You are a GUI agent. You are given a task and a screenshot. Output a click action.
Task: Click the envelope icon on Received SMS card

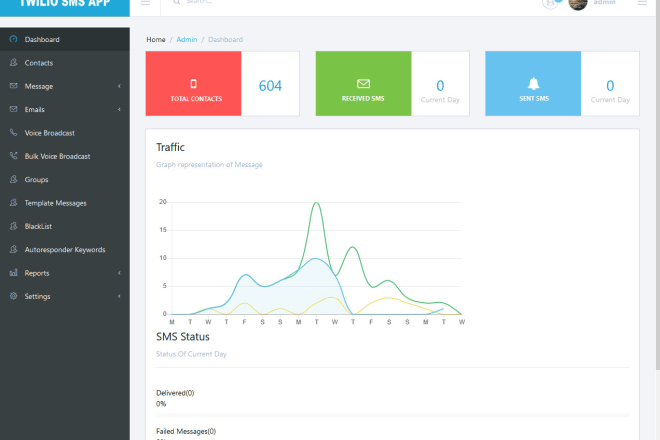coord(363,84)
